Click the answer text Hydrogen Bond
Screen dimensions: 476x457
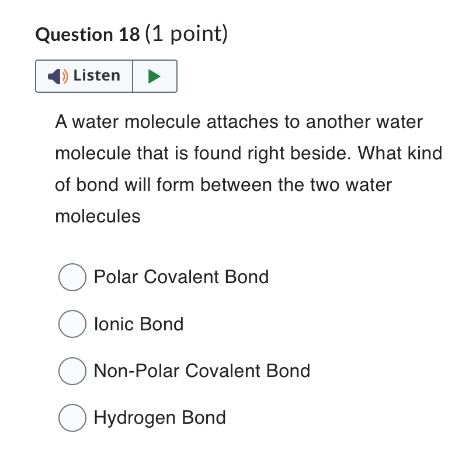click(x=161, y=418)
